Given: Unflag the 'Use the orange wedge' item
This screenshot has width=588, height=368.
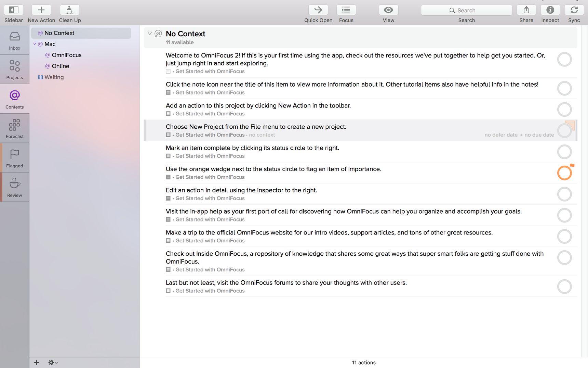Looking at the screenshot, I should (572, 166).
